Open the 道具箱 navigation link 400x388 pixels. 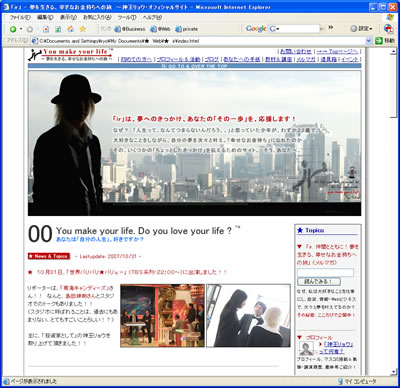point(328,59)
